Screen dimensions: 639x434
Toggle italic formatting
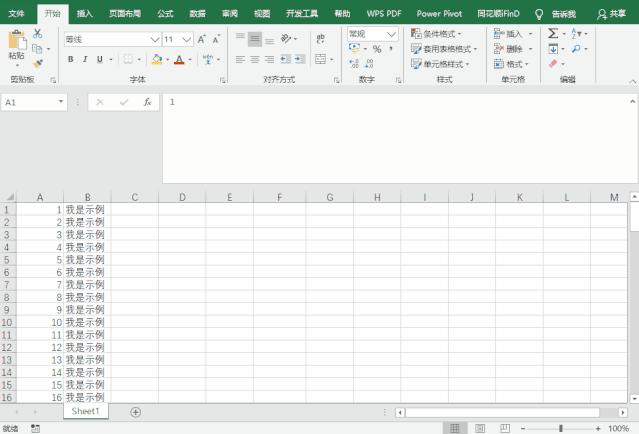coord(85,59)
